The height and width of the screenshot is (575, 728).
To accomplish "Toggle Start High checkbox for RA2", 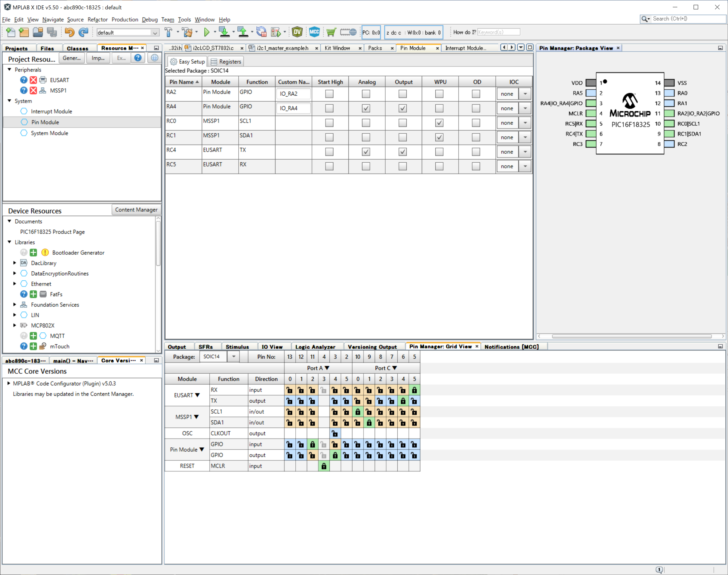I will 329,94.
